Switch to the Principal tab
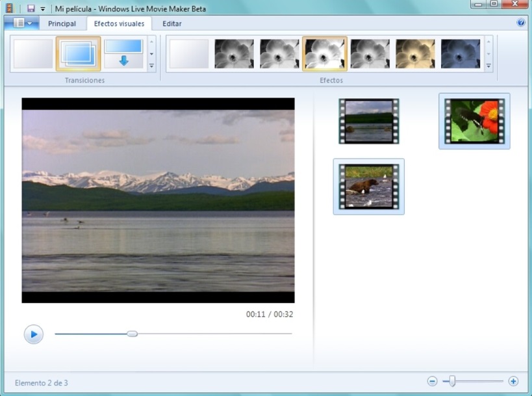Image resolution: width=532 pixels, height=396 pixels. pos(62,23)
